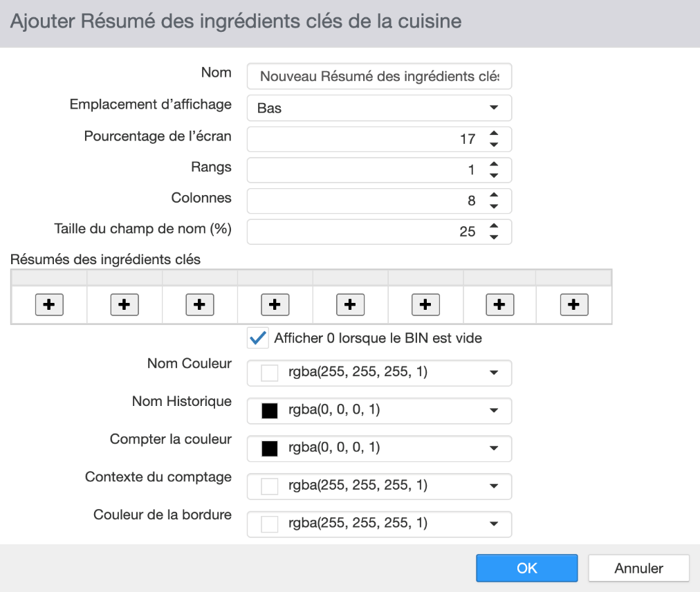Screen dimensions: 700x592
Task: Add ingredient summary in first column
Action: pos(49,304)
